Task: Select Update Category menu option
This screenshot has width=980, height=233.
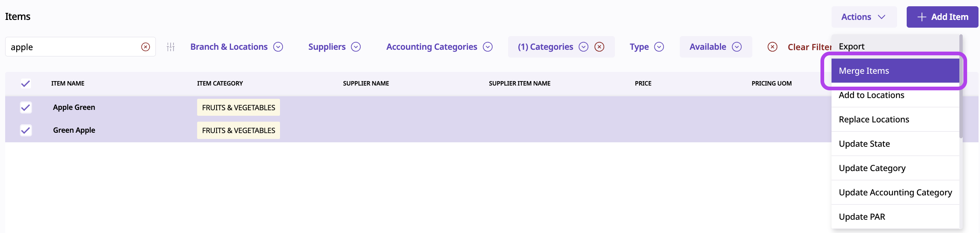Action: point(894,168)
